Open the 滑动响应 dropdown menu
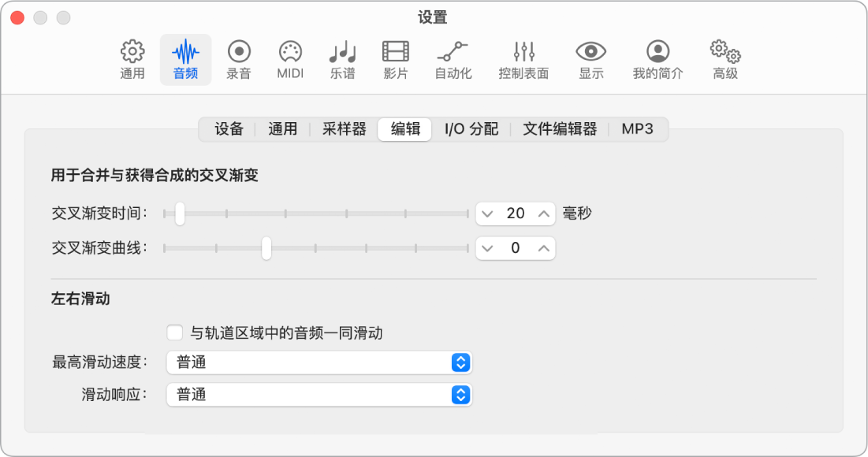Screen dimensions: 868x457 (x=319, y=395)
